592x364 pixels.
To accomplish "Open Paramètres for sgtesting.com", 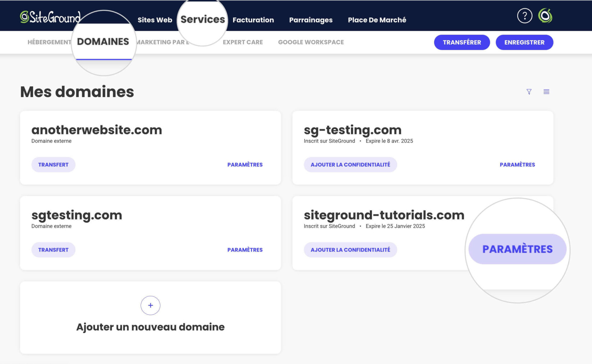I will click(245, 250).
